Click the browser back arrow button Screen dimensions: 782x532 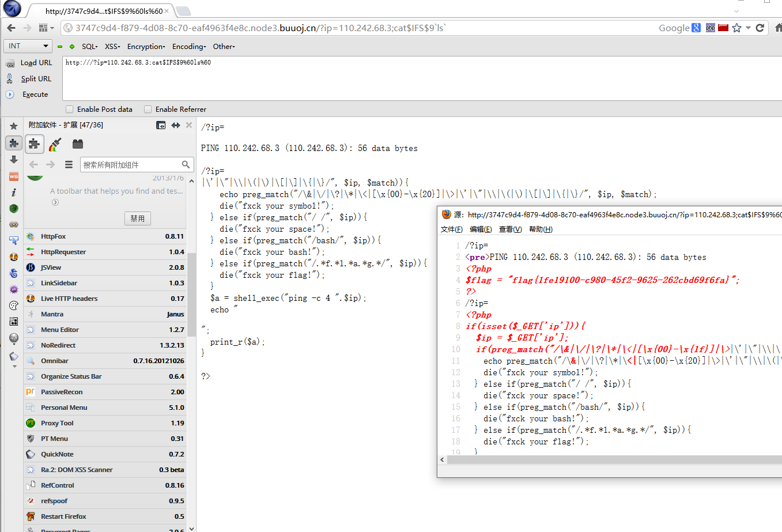click(x=12, y=28)
